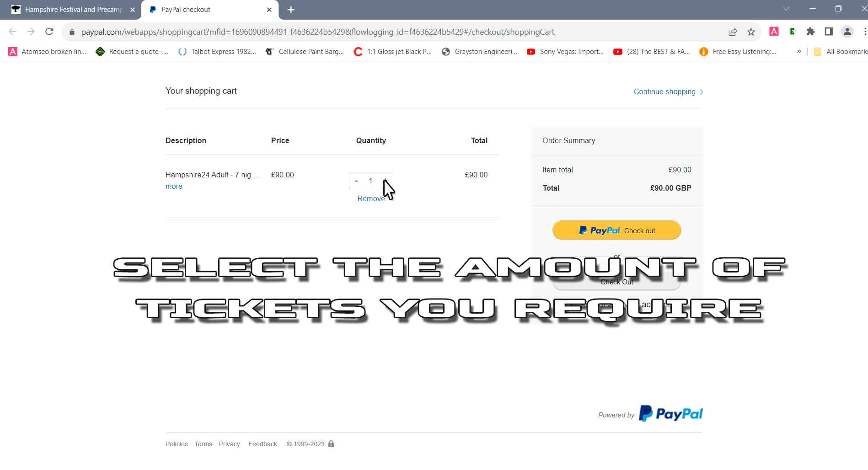
Task: Show more bookmarks with the chevron
Action: pos(799,51)
